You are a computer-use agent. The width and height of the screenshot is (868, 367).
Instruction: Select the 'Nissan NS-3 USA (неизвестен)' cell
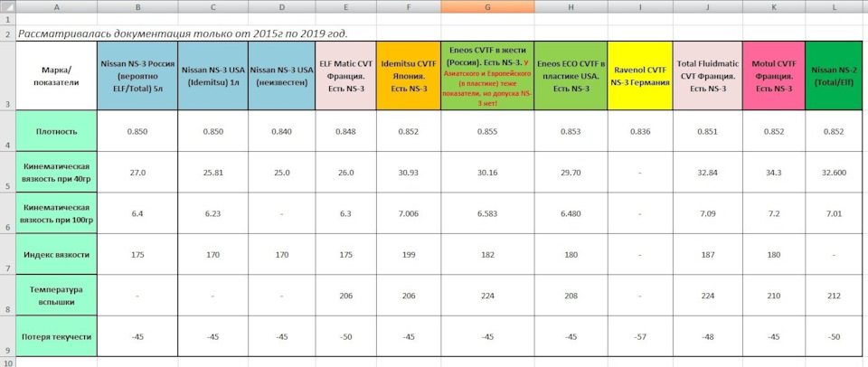click(282, 76)
